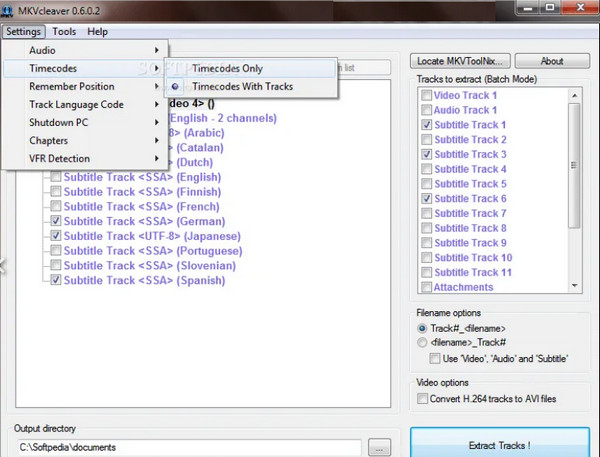Uncheck Subtitle Track 1 in batch list

(426, 125)
